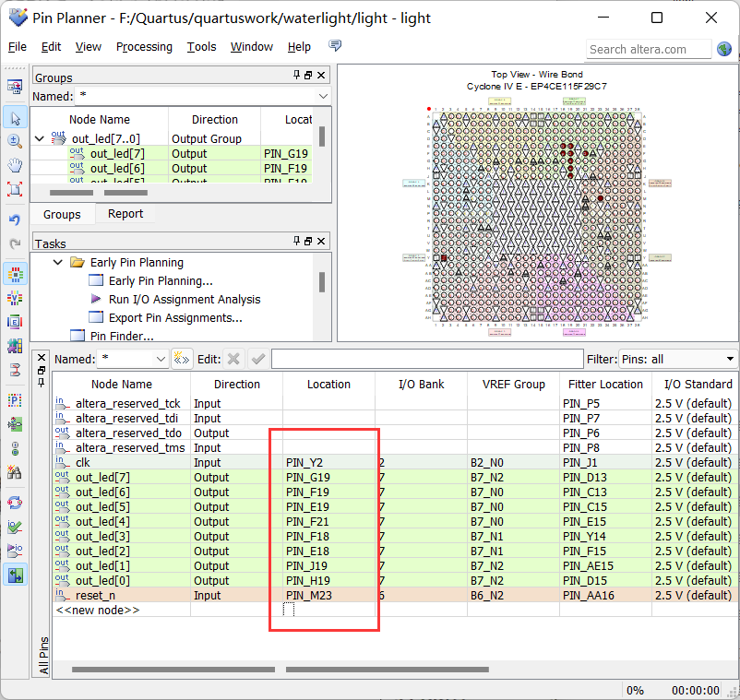Click the differential pin pair connections icon
The width and height of the screenshot is (740, 700).
pos(15,370)
